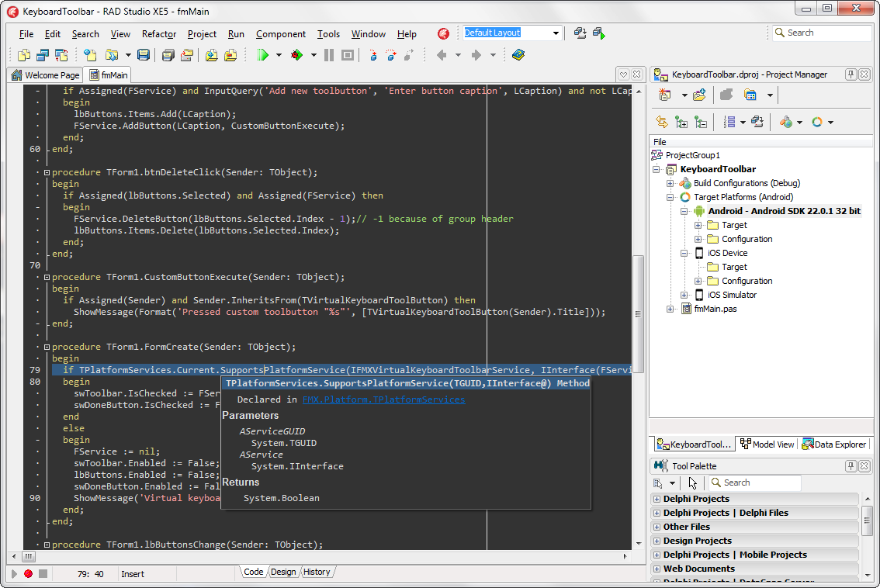The width and height of the screenshot is (880, 588).
Task: Open dropdown arrow beside Run button
Action: pyautogui.click(x=279, y=55)
